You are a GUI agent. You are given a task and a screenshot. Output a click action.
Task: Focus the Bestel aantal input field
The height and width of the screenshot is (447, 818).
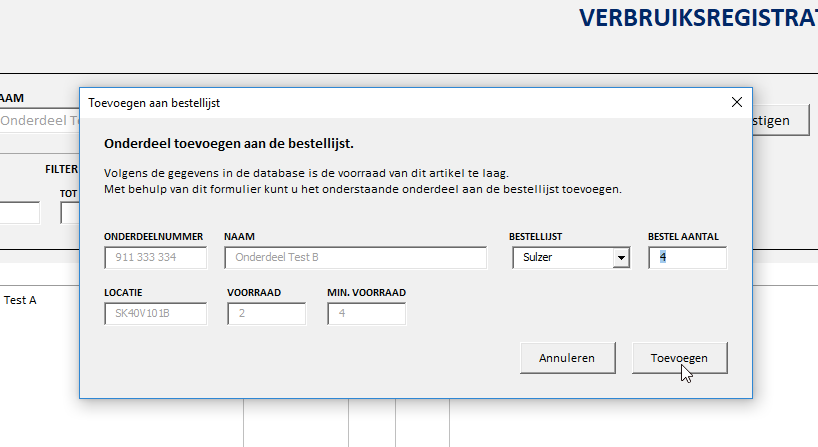pyautogui.click(x=687, y=258)
